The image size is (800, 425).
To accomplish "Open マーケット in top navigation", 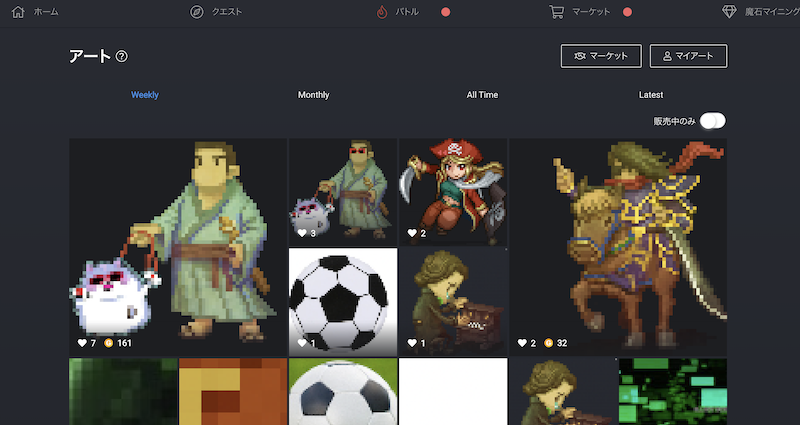I will (x=591, y=12).
